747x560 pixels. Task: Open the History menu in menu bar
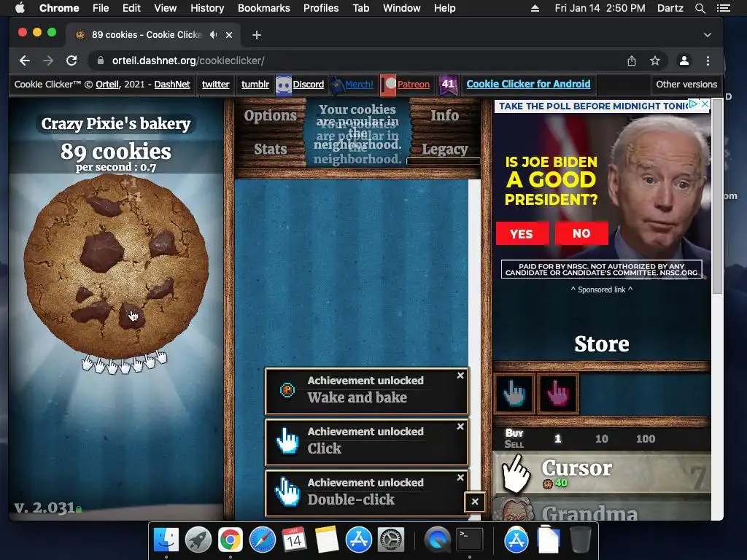(206, 8)
